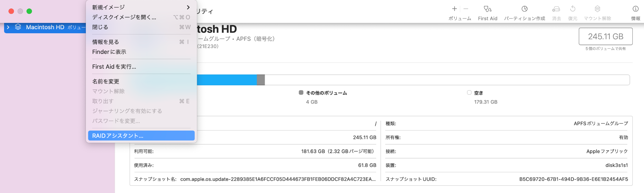Click the 245.11 GB capacity table value
Screen dimensions: 644x193
coord(365,137)
